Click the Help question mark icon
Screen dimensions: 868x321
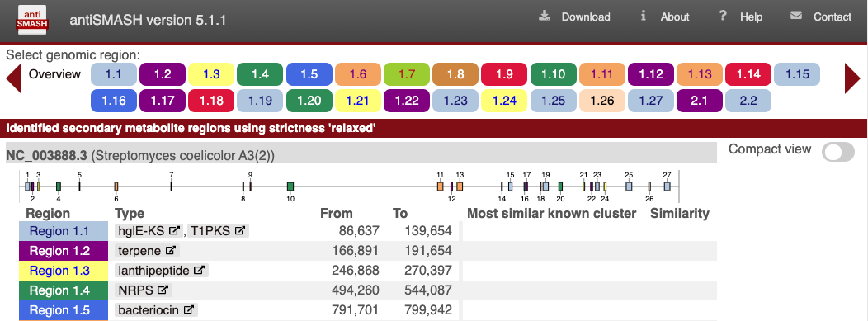(x=723, y=16)
